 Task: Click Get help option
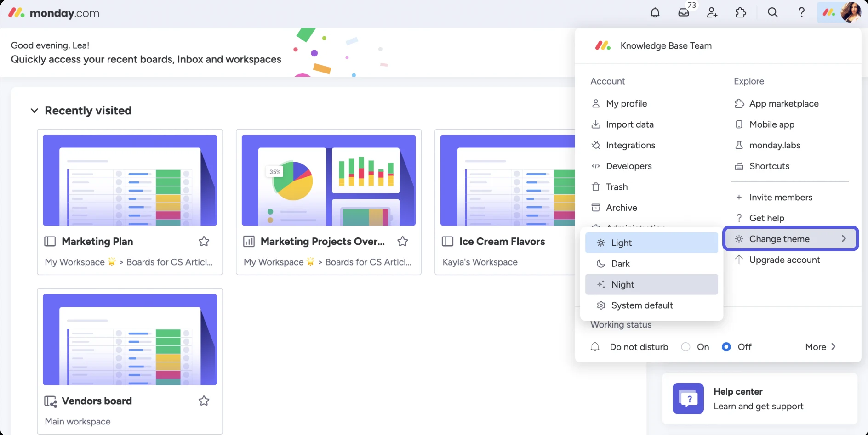[759, 218]
